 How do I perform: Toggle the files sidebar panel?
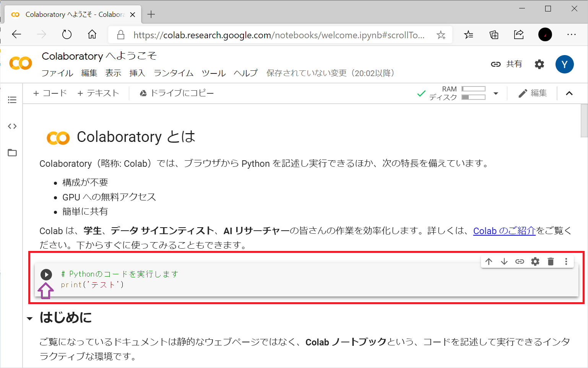point(12,152)
